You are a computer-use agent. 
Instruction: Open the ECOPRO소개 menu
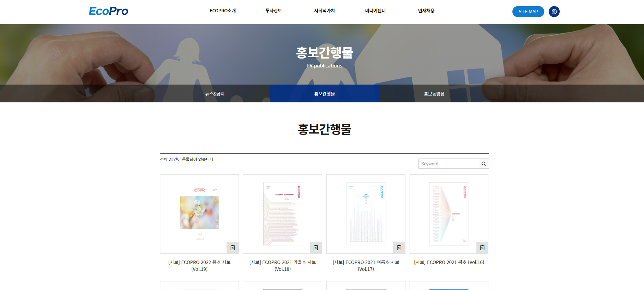[223, 11]
